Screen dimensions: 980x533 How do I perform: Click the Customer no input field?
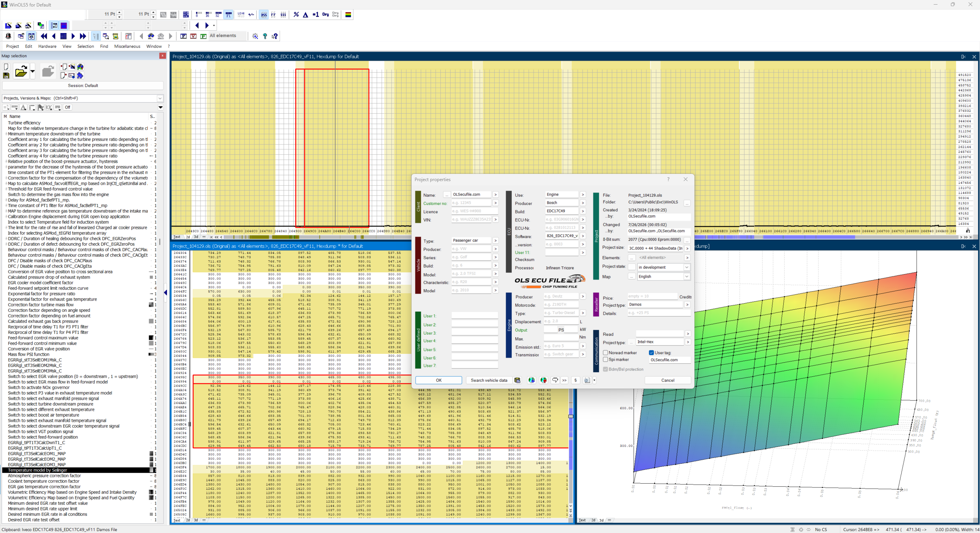coord(471,203)
